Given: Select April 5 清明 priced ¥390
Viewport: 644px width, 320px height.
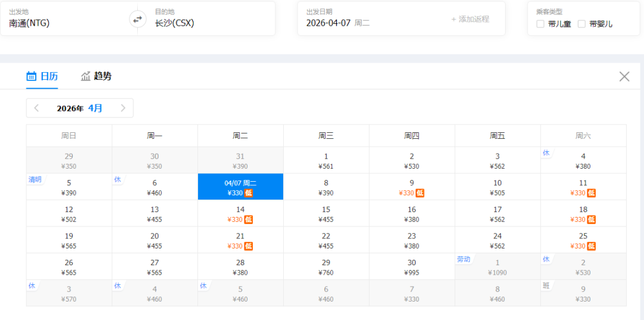Looking at the screenshot, I should tap(69, 187).
